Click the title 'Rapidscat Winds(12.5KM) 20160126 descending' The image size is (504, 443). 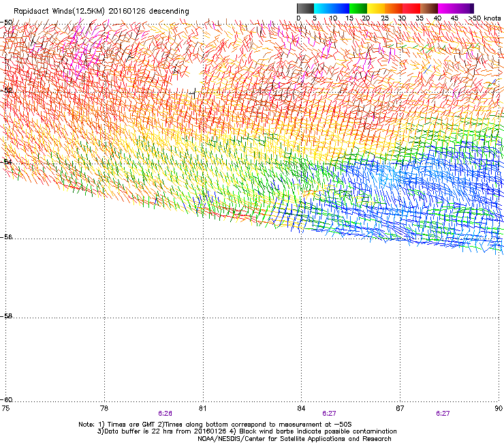point(101,11)
